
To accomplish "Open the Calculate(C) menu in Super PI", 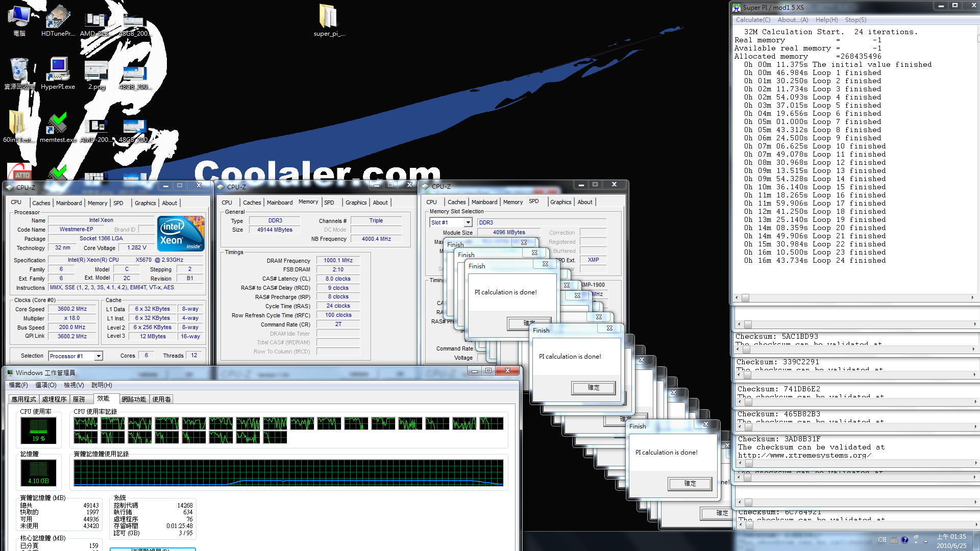I will [753, 20].
